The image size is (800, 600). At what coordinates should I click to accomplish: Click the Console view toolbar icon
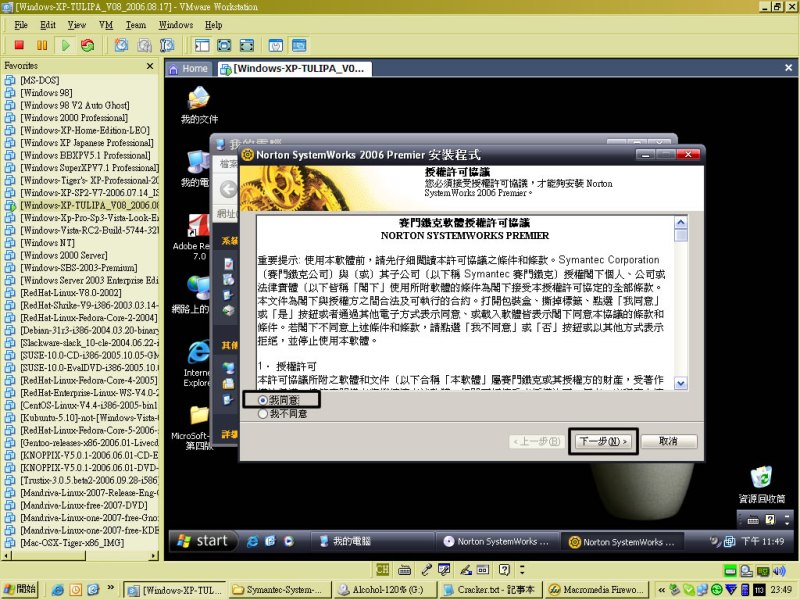click(299, 45)
